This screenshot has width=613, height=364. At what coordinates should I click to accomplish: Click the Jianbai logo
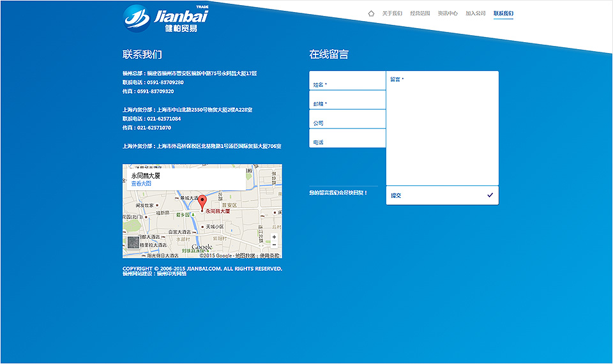(x=165, y=18)
